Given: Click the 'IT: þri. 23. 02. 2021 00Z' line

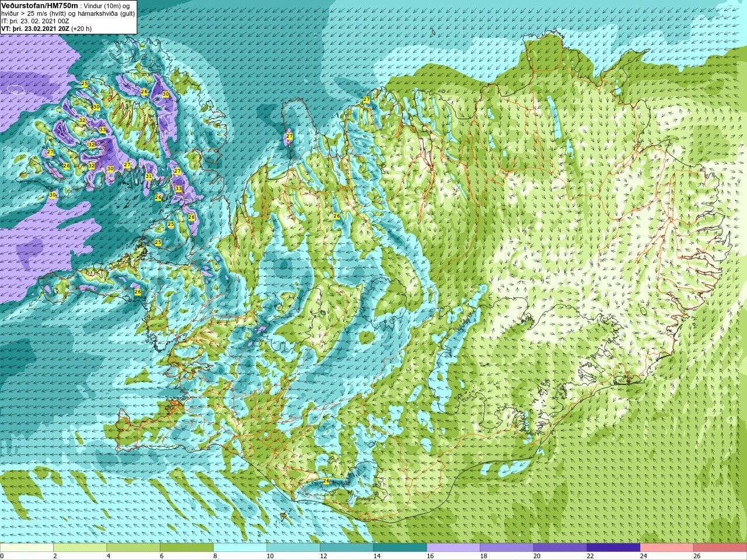Looking at the screenshot, I should 35,20.
